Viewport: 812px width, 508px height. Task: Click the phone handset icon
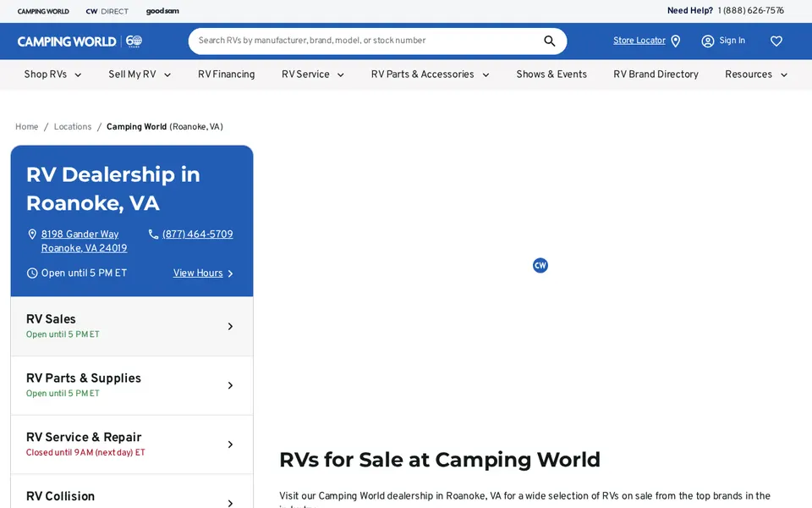[x=153, y=235]
